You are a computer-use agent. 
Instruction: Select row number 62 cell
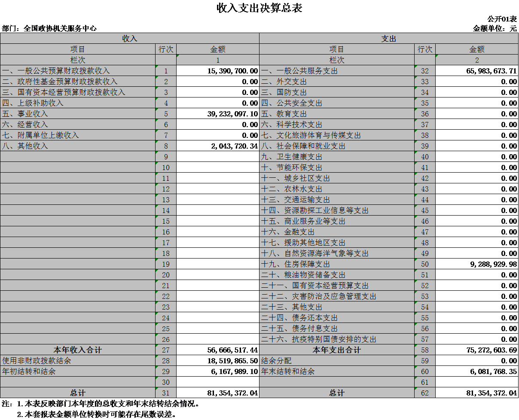click(x=425, y=393)
